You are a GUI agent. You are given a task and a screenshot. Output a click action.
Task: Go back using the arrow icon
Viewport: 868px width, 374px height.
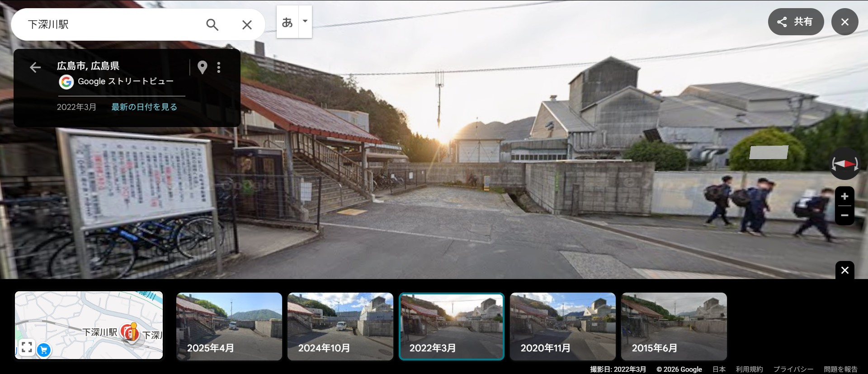(35, 68)
